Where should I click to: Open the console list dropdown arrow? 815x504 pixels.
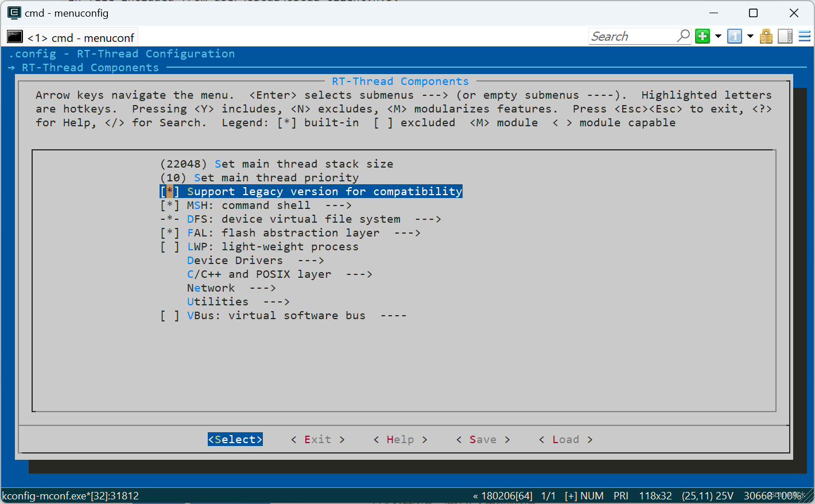[x=750, y=36]
